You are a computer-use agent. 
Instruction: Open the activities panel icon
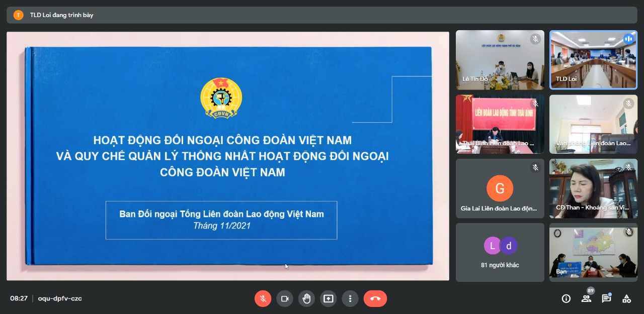pos(626,298)
